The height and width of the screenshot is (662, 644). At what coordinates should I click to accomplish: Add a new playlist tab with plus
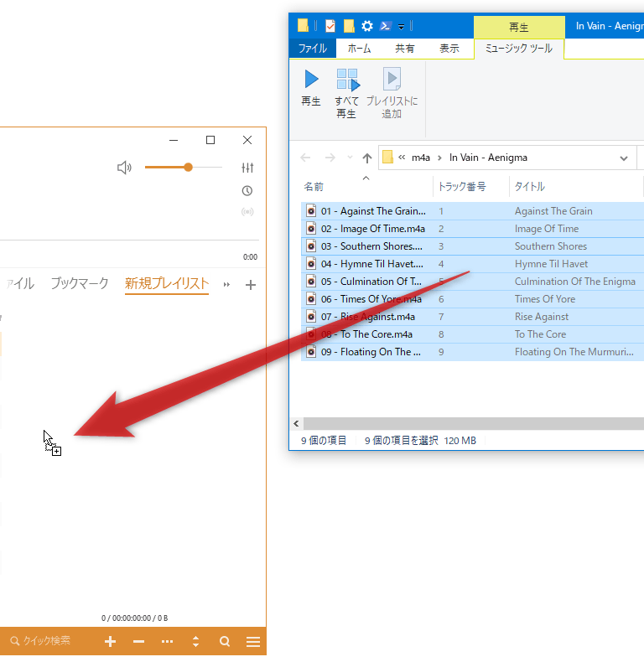click(251, 285)
